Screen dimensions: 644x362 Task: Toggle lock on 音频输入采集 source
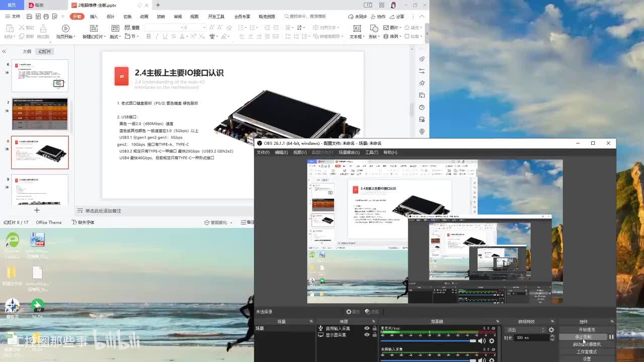(x=374, y=328)
